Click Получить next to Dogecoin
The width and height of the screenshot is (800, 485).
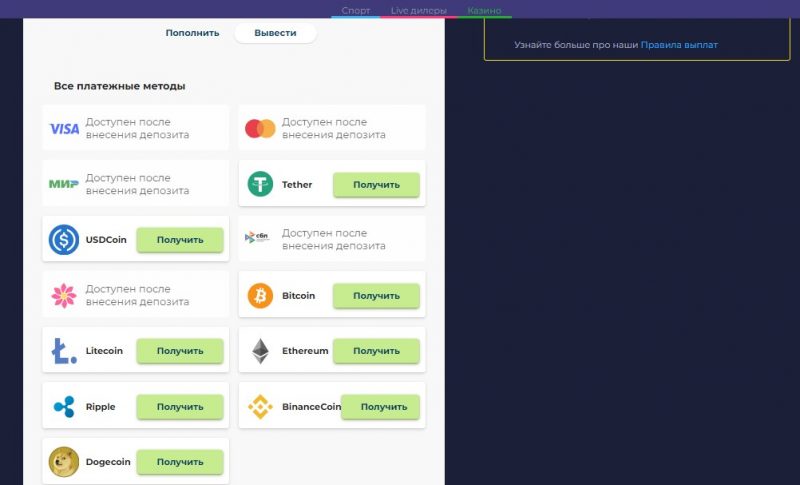tap(180, 462)
